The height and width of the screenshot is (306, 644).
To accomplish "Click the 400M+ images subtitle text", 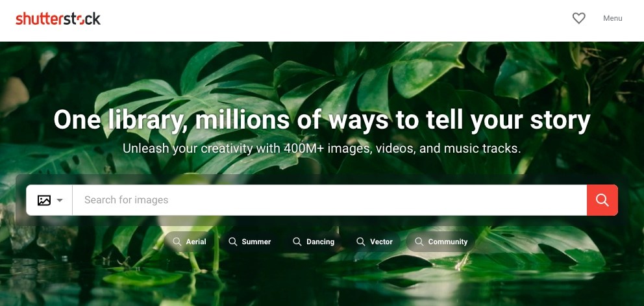I will tap(322, 149).
